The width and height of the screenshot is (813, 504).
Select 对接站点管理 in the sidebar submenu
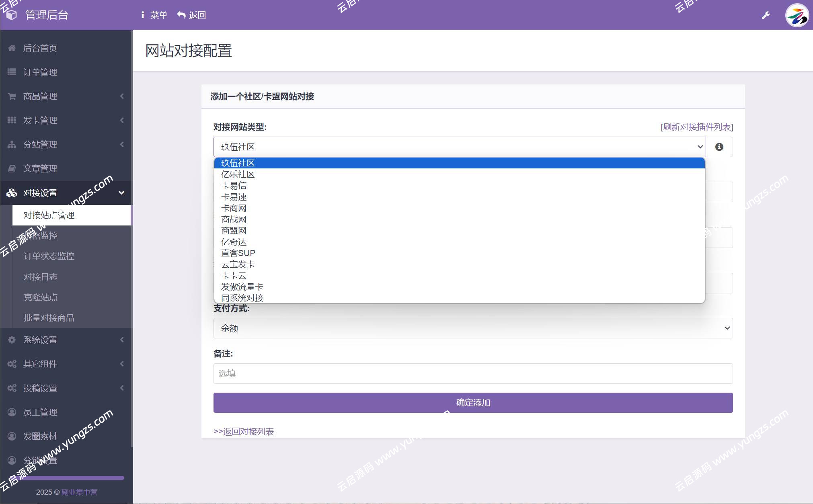pos(49,215)
